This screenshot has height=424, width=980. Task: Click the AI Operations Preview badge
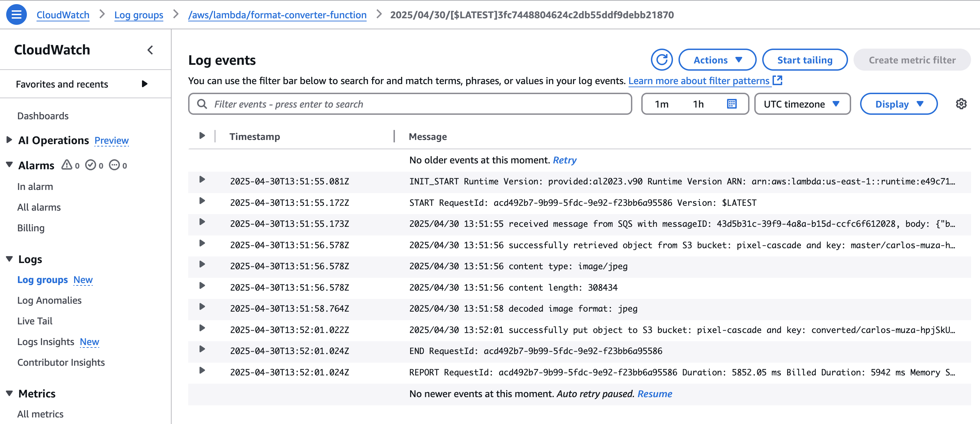point(111,140)
